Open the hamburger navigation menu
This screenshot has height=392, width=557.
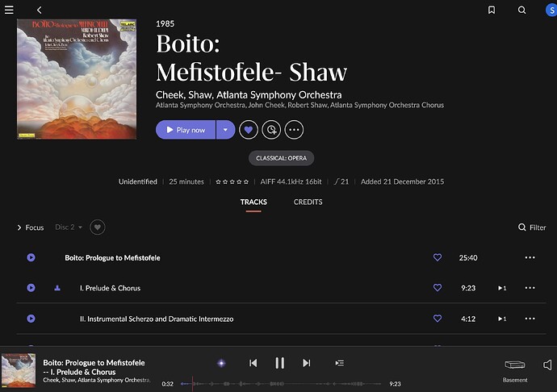(9, 10)
